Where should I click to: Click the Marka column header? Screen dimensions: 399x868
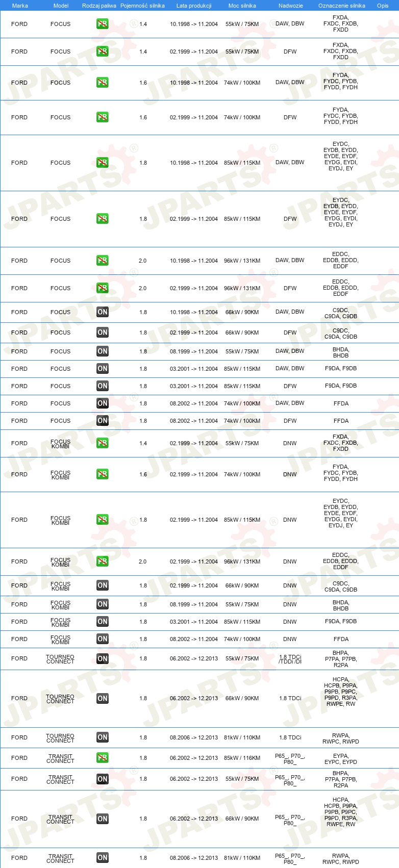click(x=20, y=6)
